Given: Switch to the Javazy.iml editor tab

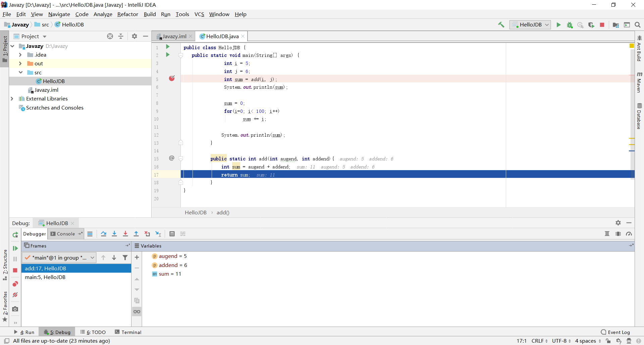Looking at the screenshot, I should (x=174, y=36).
